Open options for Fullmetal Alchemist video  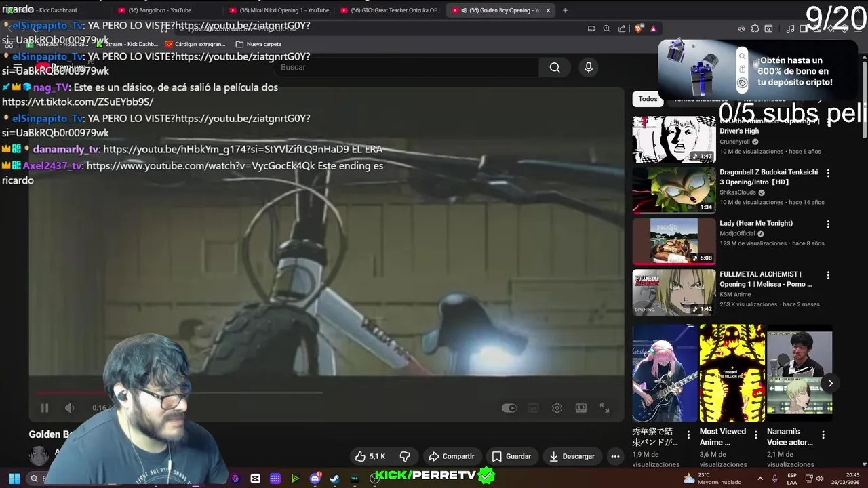pyautogui.click(x=828, y=275)
